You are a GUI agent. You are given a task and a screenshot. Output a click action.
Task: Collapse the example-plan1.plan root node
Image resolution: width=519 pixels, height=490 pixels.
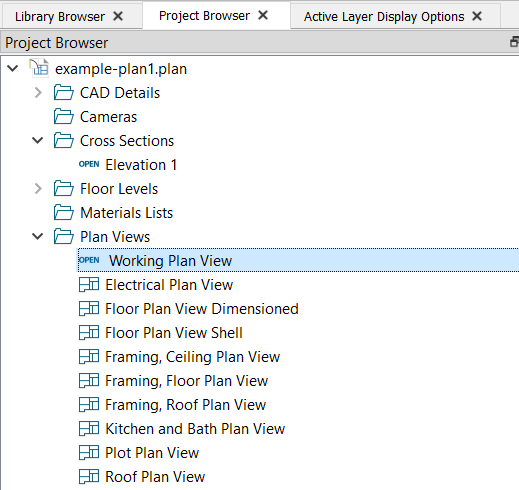[x=13, y=68]
